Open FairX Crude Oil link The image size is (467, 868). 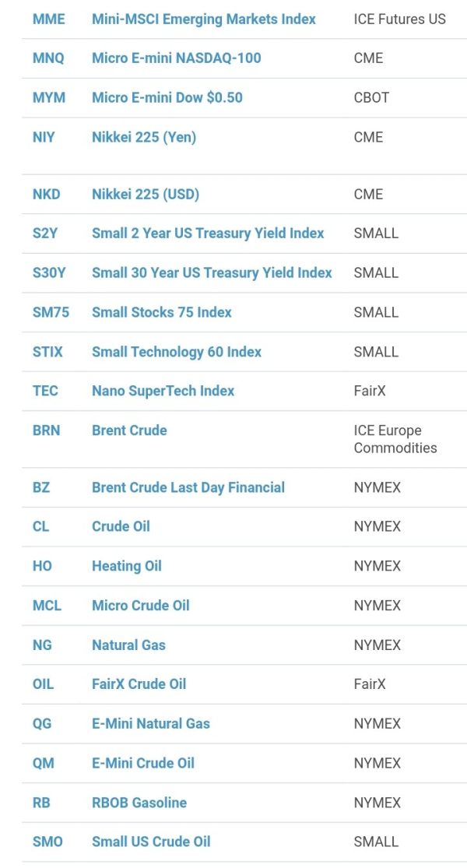pos(139,684)
